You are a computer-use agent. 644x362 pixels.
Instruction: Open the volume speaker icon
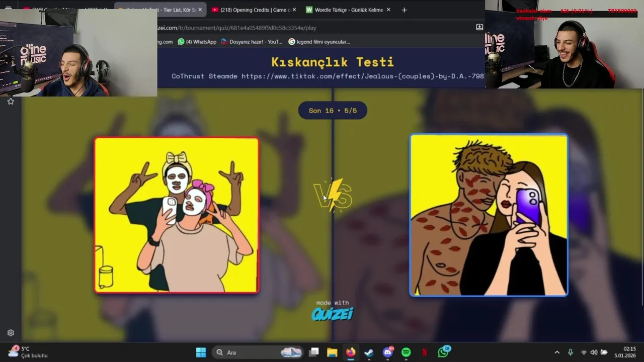coord(594,352)
